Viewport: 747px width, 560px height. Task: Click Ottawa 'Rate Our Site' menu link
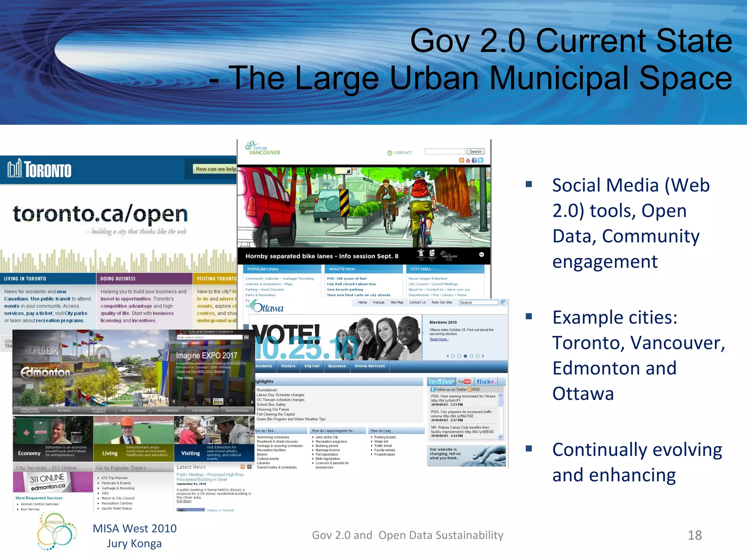coord(442,302)
